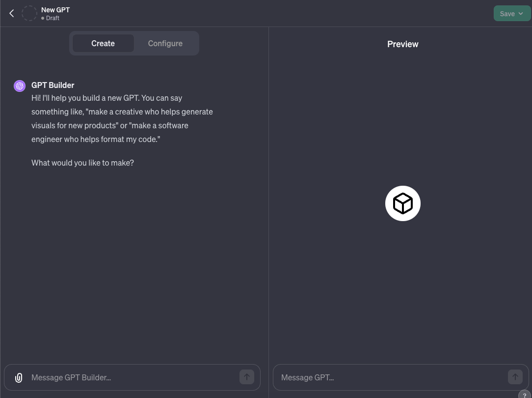Click the GPT Builder sender name

(53, 85)
